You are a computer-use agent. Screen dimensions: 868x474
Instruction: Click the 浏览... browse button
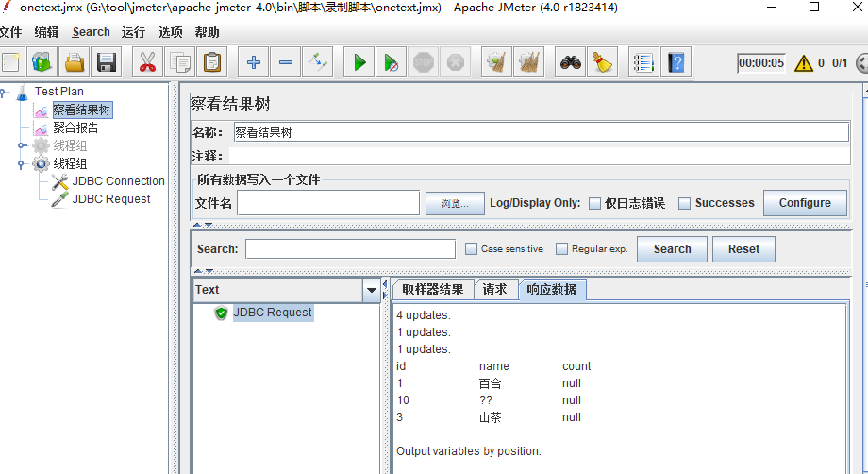click(455, 203)
